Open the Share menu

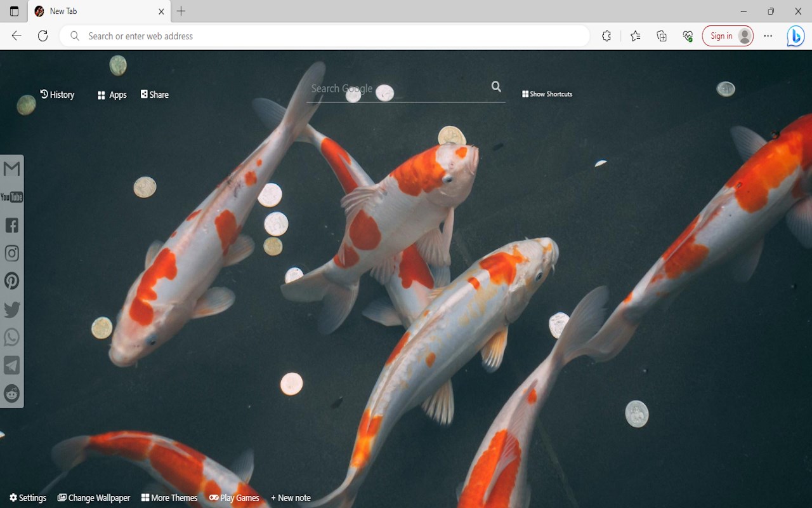pyautogui.click(x=154, y=95)
